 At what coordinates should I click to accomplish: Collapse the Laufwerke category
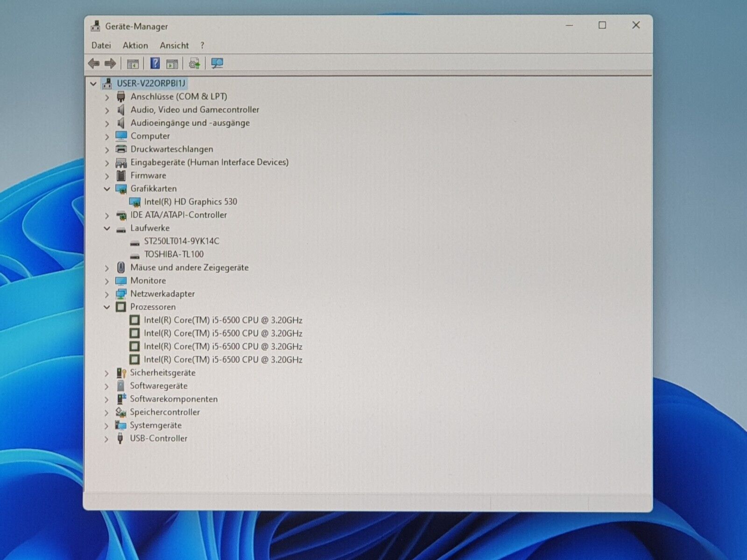107,229
